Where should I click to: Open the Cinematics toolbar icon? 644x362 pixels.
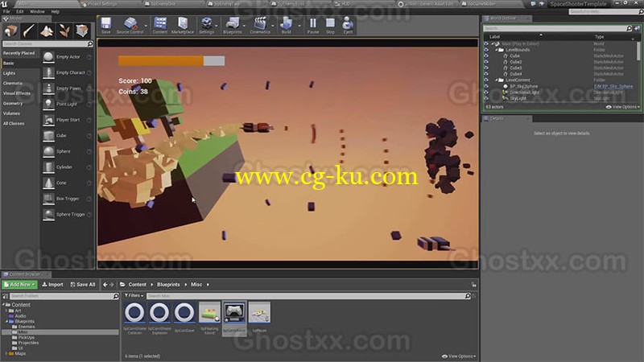pos(260,26)
